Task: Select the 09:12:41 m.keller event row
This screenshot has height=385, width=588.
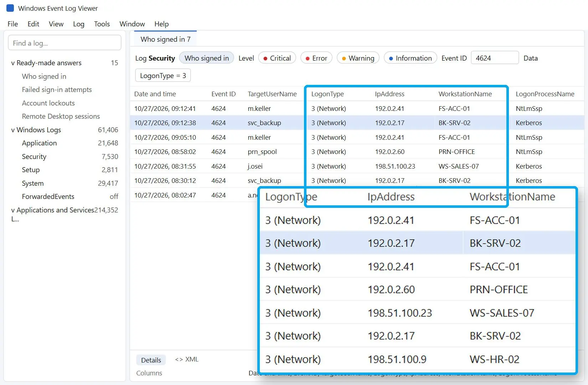Action: point(357,108)
